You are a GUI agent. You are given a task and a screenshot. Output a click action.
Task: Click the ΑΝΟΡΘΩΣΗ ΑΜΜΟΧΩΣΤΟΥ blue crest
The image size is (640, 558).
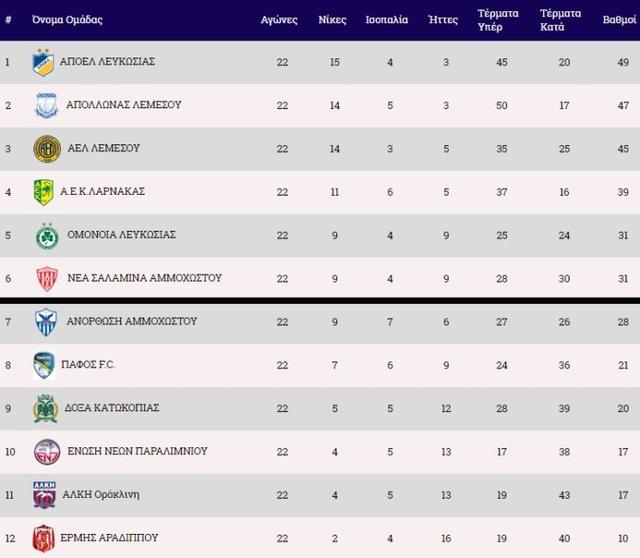(x=44, y=322)
